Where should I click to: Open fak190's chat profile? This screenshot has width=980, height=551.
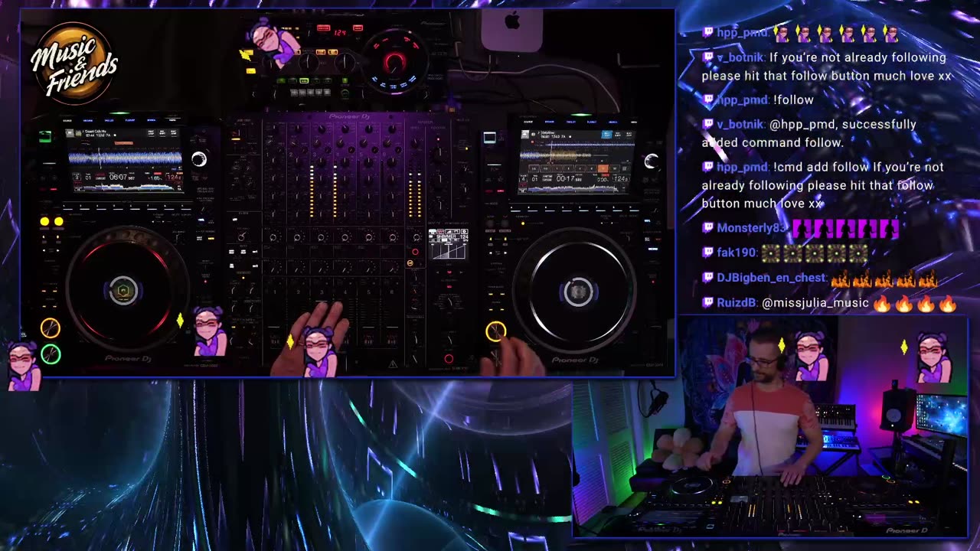tap(736, 253)
